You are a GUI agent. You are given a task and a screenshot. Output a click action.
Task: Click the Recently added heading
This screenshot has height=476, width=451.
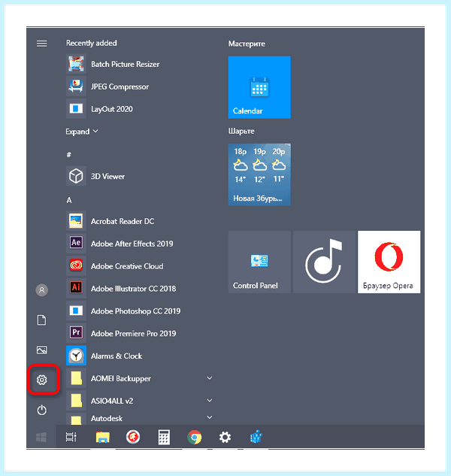pyautogui.click(x=92, y=43)
